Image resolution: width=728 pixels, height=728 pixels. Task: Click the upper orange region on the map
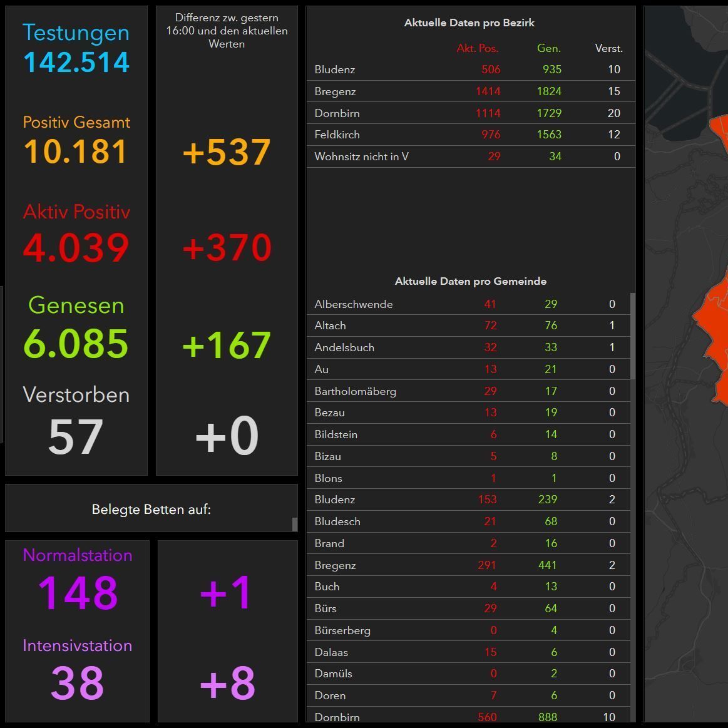[x=720, y=133]
